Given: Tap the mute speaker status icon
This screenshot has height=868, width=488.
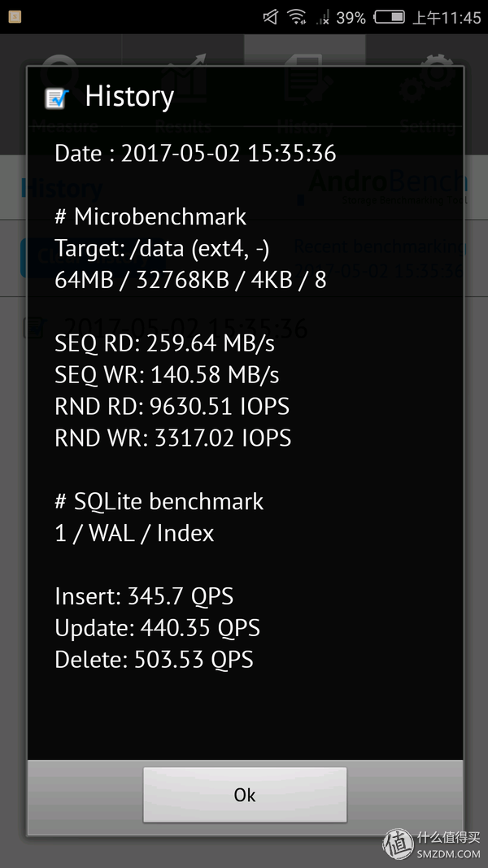Looking at the screenshot, I should click(270, 17).
